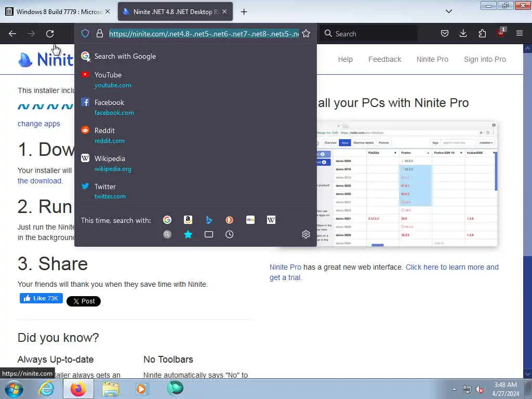532x399 pixels.
Task: Open the Extensions puzzle icon
Action: [482, 33]
